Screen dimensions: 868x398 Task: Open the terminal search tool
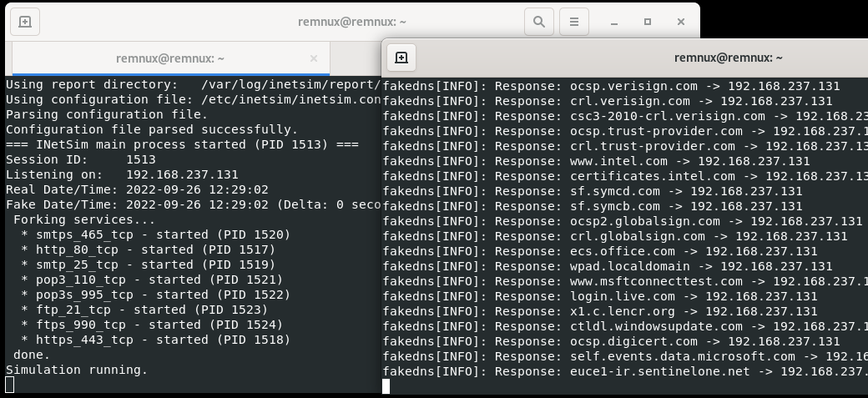pyautogui.click(x=538, y=22)
